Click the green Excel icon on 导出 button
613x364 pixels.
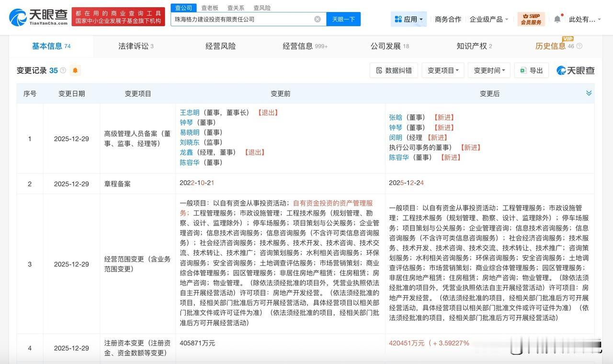pos(522,70)
